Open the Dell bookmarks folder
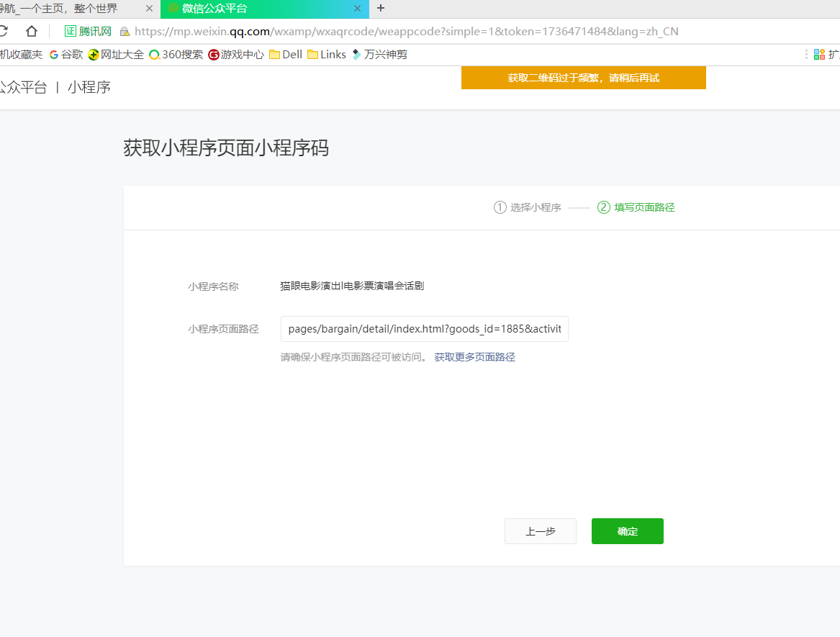This screenshot has width=840, height=637. 286,55
